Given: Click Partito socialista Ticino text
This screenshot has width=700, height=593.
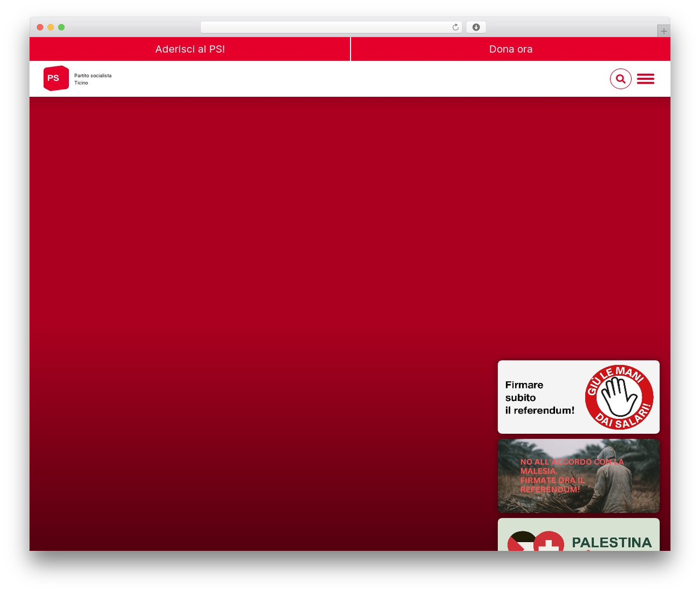Looking at the screenshot, I should point(93,79).
